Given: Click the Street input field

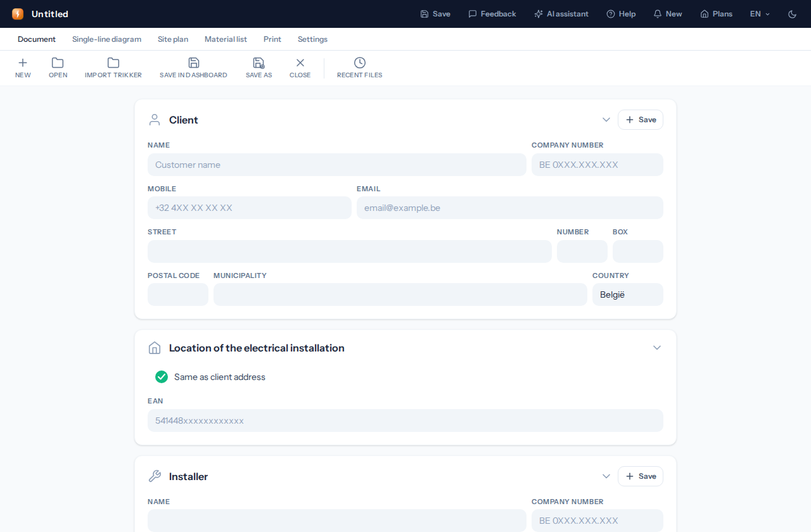Looking at the screenshot, I should (x=350, y=251).
